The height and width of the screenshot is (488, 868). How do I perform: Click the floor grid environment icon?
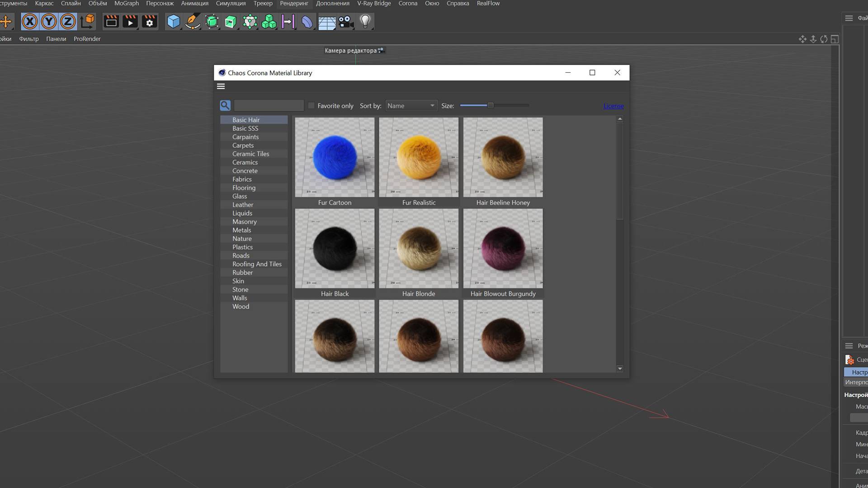[x=326, y=21]
